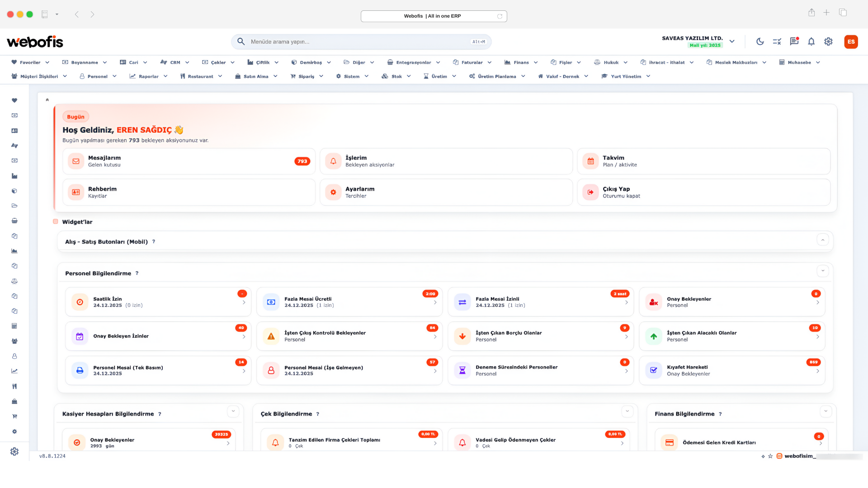The height and width of the screenshot is (488, 868).
Task: Open the SAVEAS YAZILIM LTD. company dropdown
Action: (x=732, y=42)
